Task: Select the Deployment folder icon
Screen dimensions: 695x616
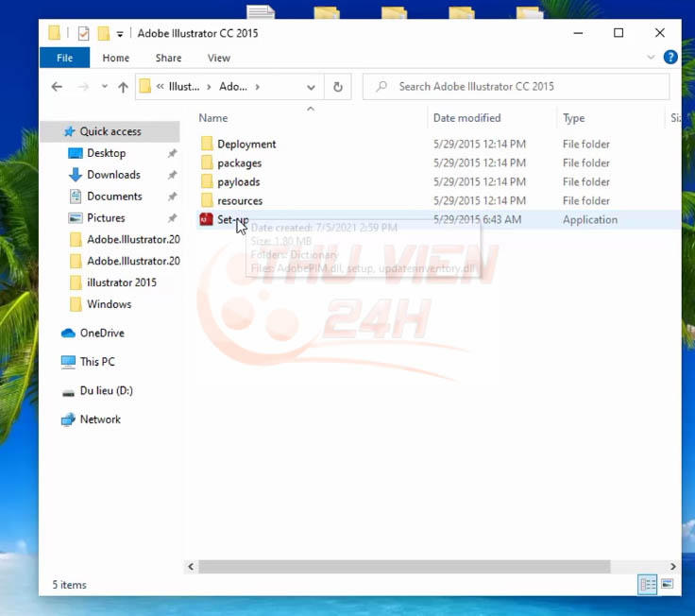Action: click(x=207, y=144)
